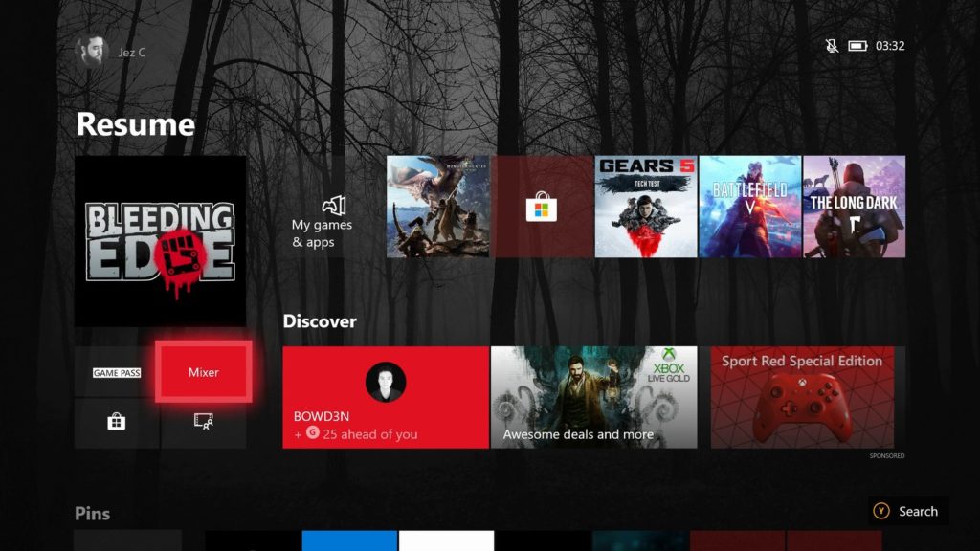This screenshot has height=551, width=980.
Task: Click the muted microphone status icon
Action: click(x=832, y=46)
